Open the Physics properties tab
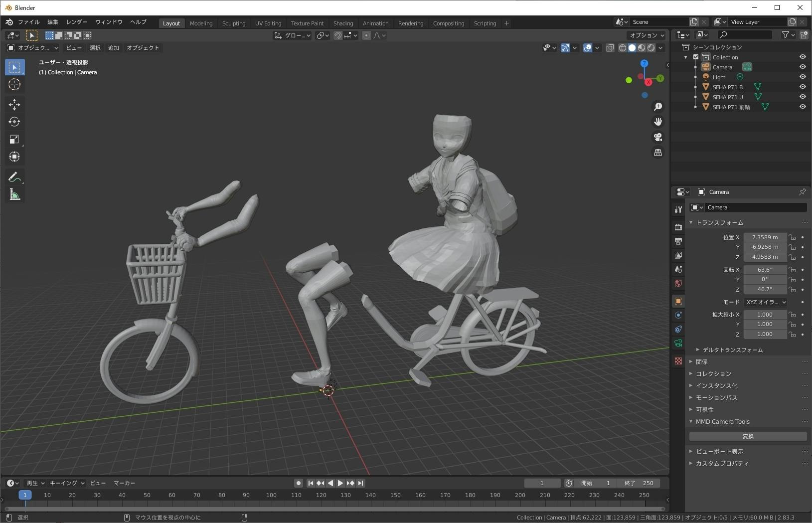Image resolution: width=812 pixels, height=523 pixels. (678, 315)
